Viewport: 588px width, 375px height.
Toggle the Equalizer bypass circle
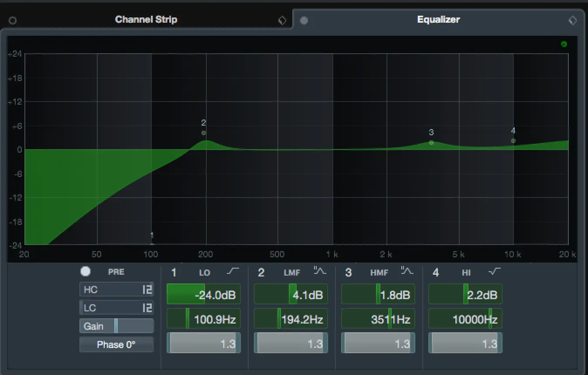(x=304, y=20)
